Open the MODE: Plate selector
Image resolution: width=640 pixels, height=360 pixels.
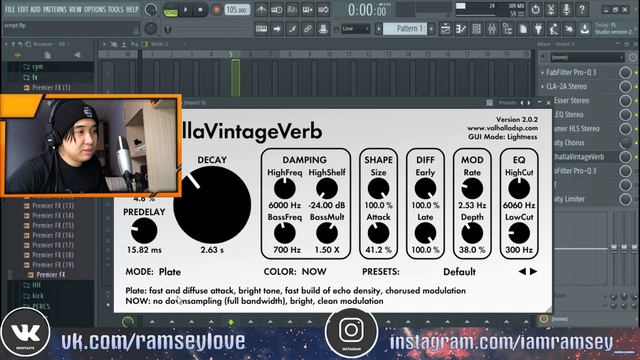[153, 272]
